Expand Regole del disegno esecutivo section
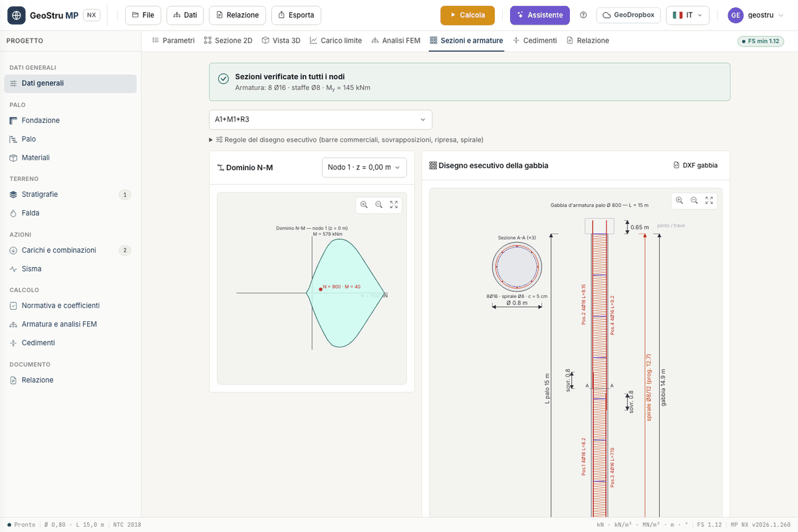The height and width of the screenshot is (532, 798). point(346,140)
